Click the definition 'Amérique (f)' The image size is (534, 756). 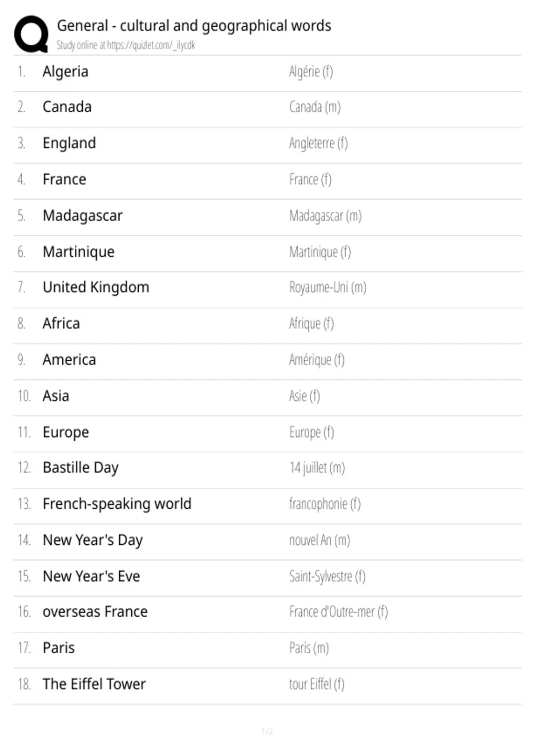tap(316, 360)
